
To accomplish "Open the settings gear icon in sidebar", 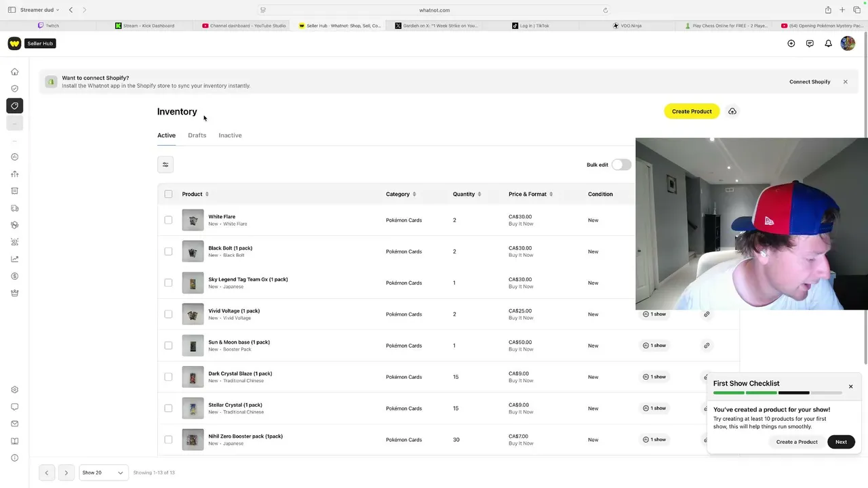I will [x=14, y=390].
